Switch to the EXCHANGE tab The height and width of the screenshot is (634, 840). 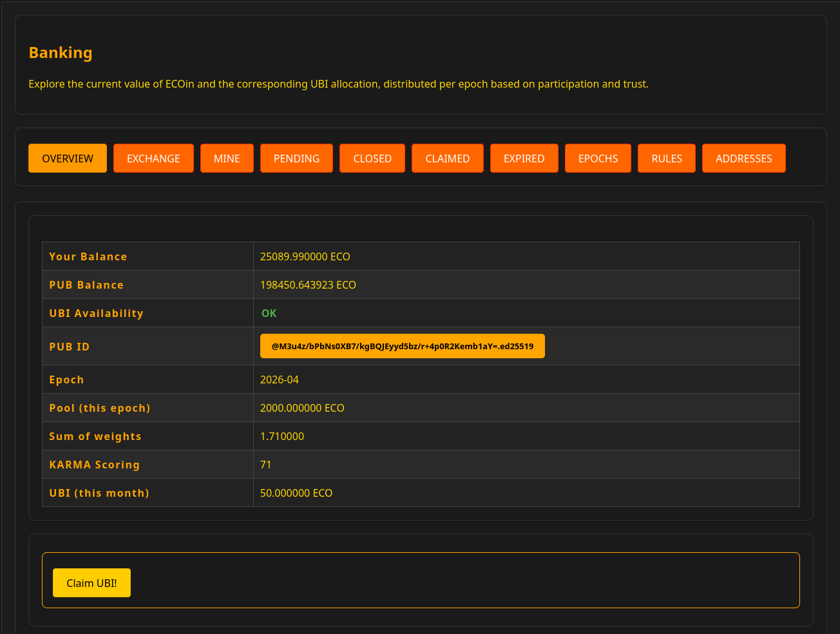[x=153, y=158]
